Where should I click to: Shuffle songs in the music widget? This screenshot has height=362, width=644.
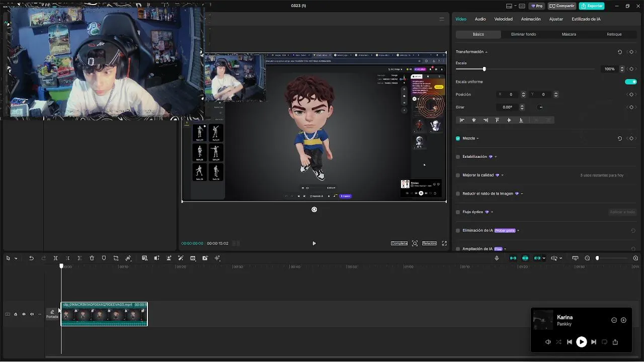[x=558, y=342]
